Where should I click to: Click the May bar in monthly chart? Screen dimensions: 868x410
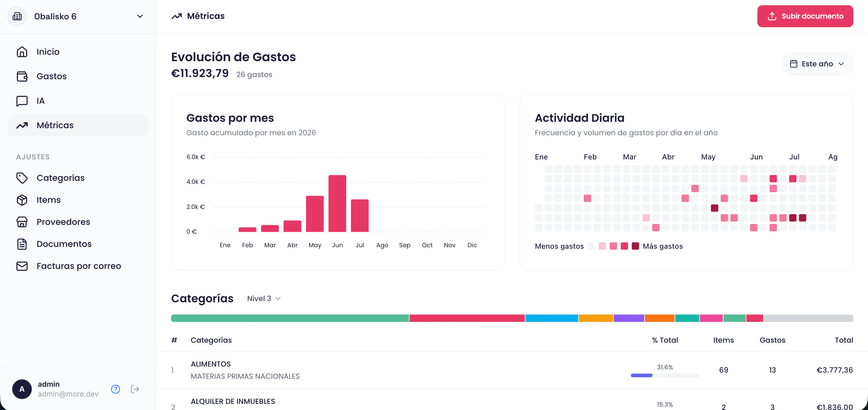(x=315, y=214)
